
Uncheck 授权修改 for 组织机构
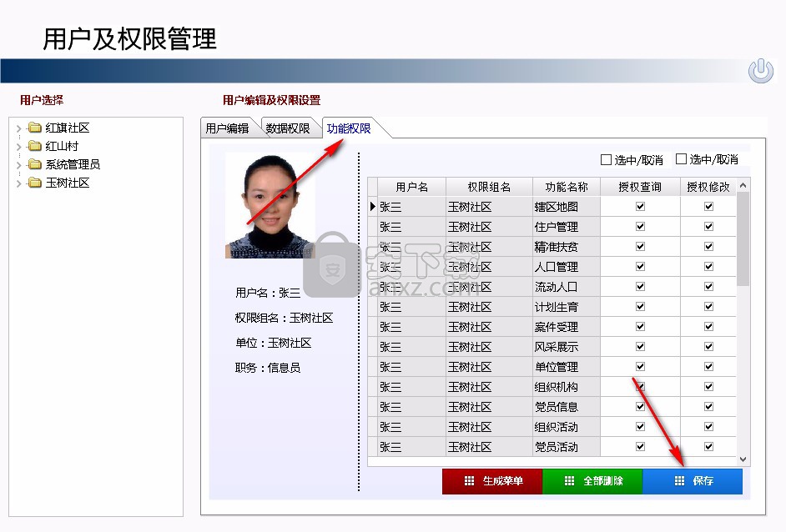tap(708, 387)
